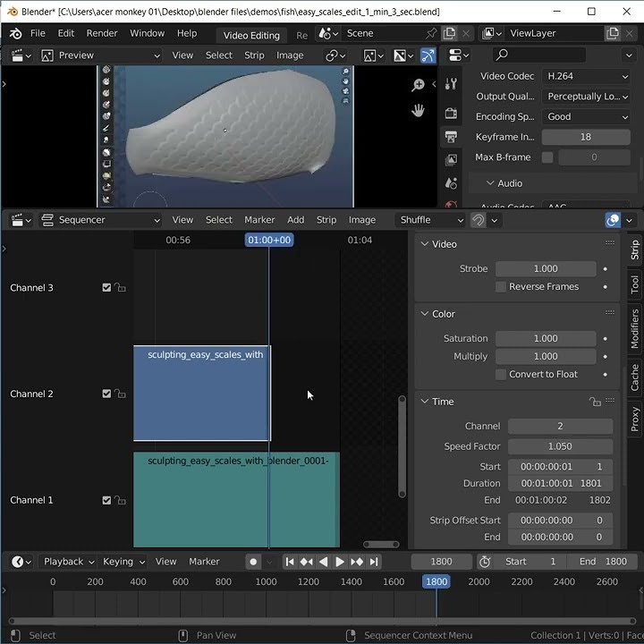Open the View Layer properties icon
Image resolution: width=644 pixels, height=644 pixels.
[451, 160]
